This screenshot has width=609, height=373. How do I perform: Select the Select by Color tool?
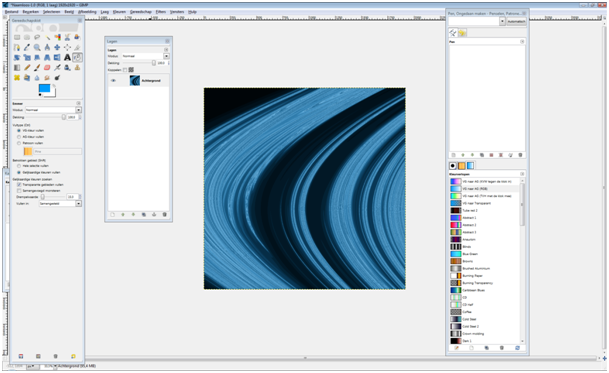pos(57,37)
